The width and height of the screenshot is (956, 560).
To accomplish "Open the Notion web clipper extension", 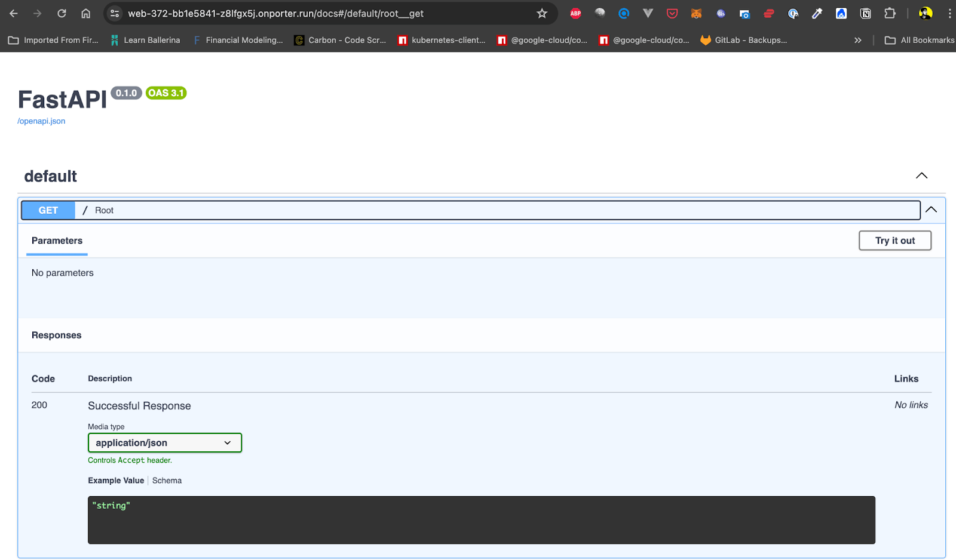I will [x=865, y=13].
